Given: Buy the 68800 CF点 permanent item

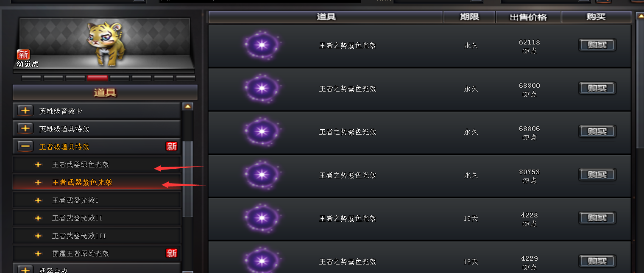Looking at the screenshot, I should pos(597,88).
